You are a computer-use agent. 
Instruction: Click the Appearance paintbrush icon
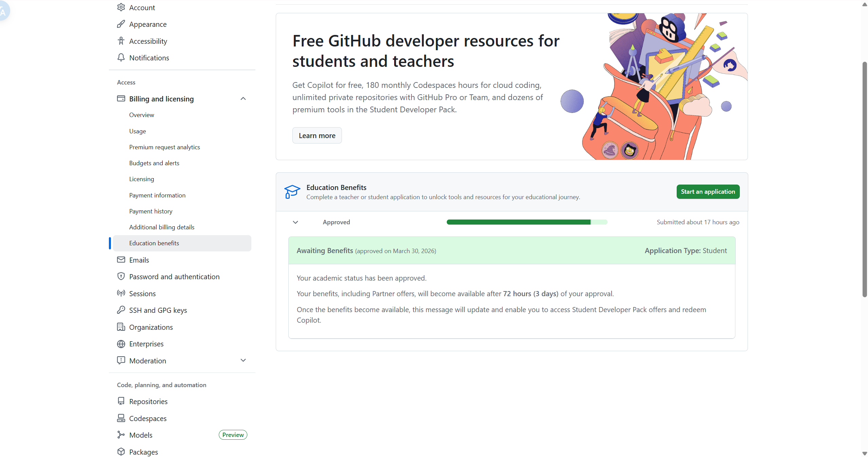[121, 24]
